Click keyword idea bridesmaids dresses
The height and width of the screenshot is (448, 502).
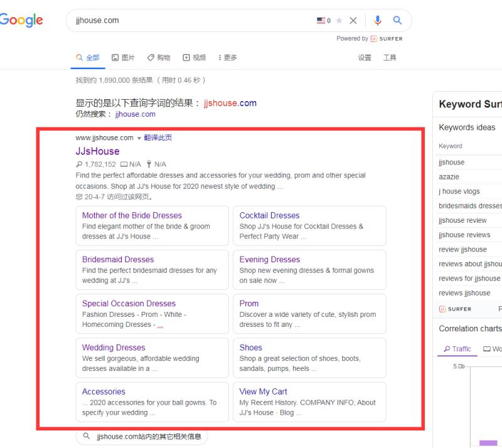470,206
